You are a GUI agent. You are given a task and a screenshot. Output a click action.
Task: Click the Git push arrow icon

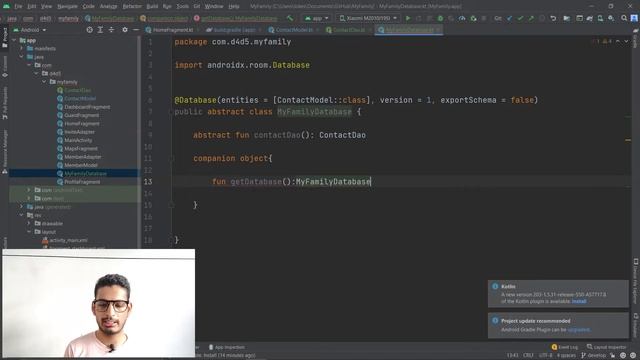pos(531,18)
